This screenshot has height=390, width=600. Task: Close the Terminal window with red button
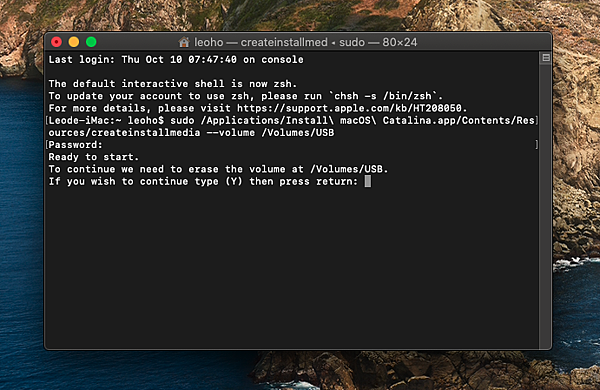pyautogui.click(x=57, y=42)
